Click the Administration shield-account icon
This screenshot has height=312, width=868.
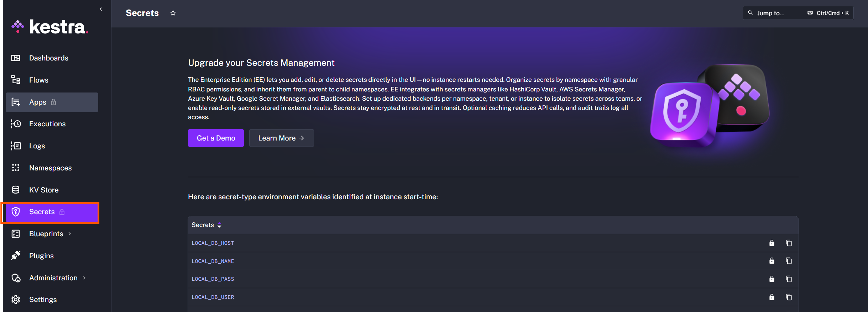(x=16, y=278)
